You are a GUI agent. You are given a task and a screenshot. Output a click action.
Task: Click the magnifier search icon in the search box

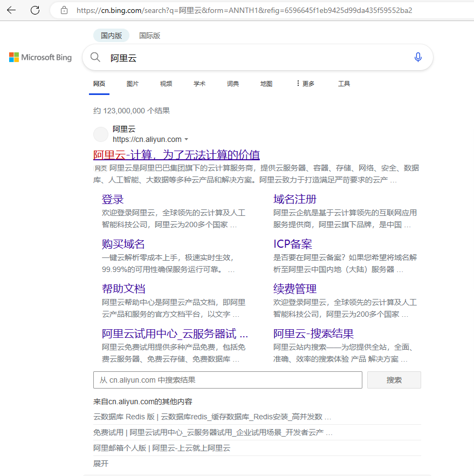pyautogui.click(x=95, y=57)
